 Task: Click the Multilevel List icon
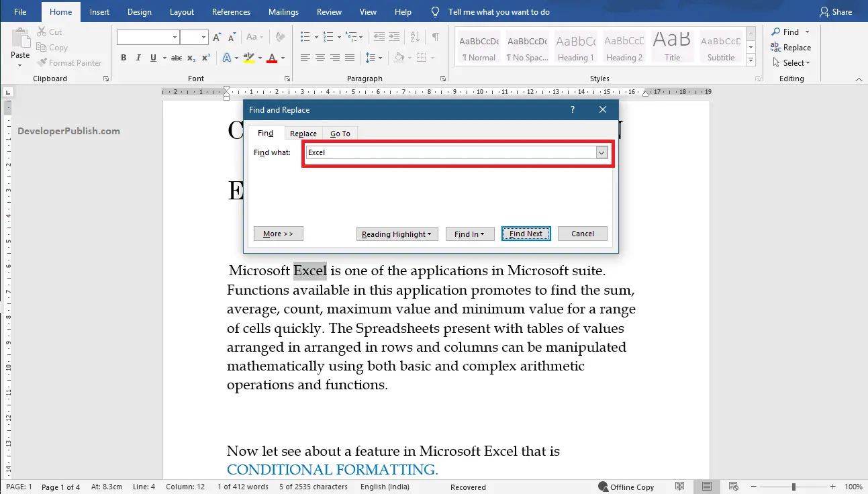(352, 37)
